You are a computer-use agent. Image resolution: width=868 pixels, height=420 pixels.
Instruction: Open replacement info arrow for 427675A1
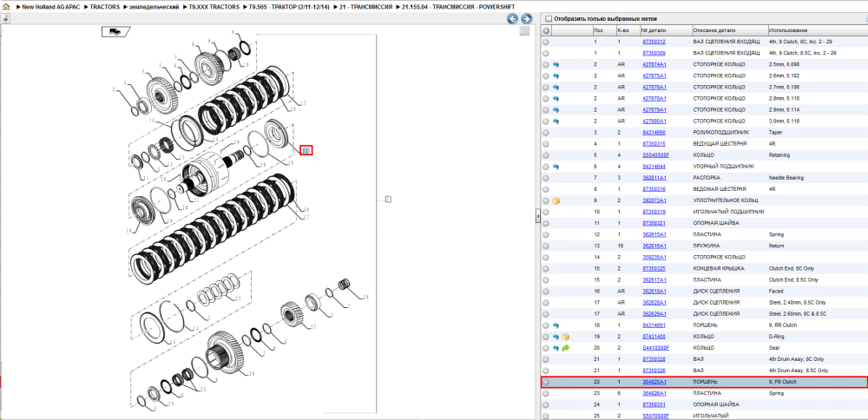[x=556, y=75]
